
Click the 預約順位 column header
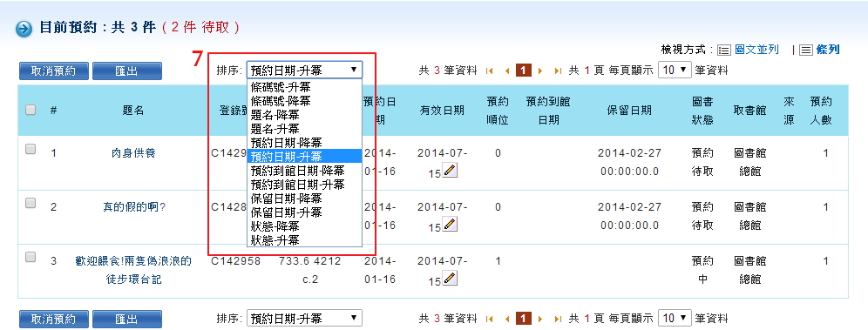[x=497, y=111]
